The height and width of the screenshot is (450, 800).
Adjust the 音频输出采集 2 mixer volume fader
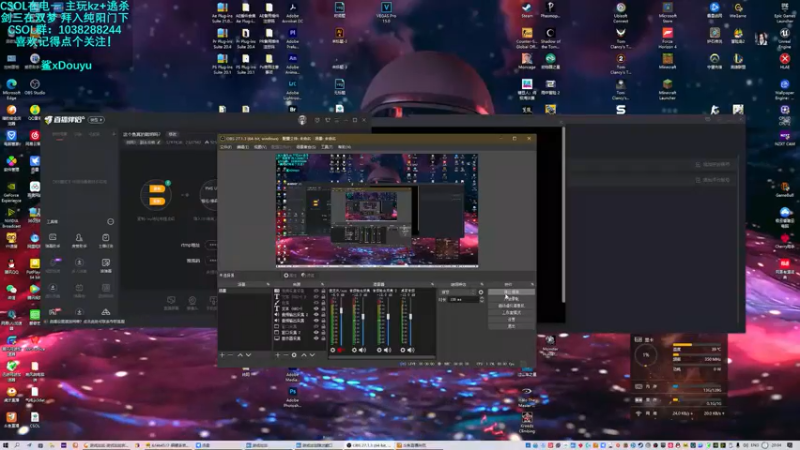[388, 317]
